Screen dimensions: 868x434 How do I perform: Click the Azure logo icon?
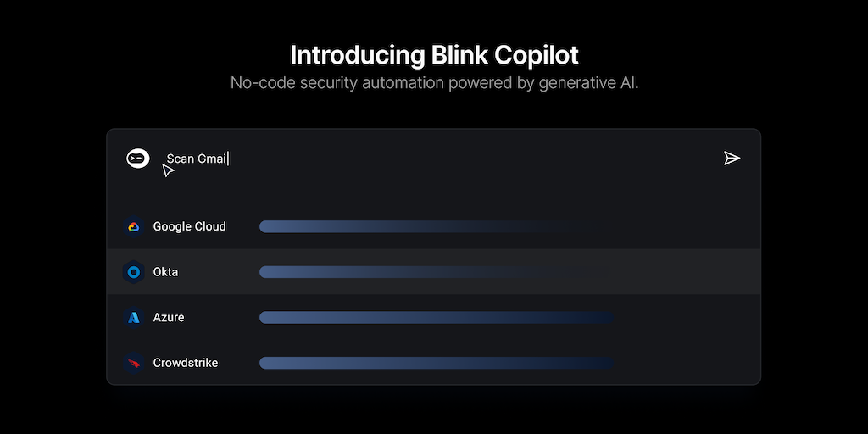tap(133, 317)
